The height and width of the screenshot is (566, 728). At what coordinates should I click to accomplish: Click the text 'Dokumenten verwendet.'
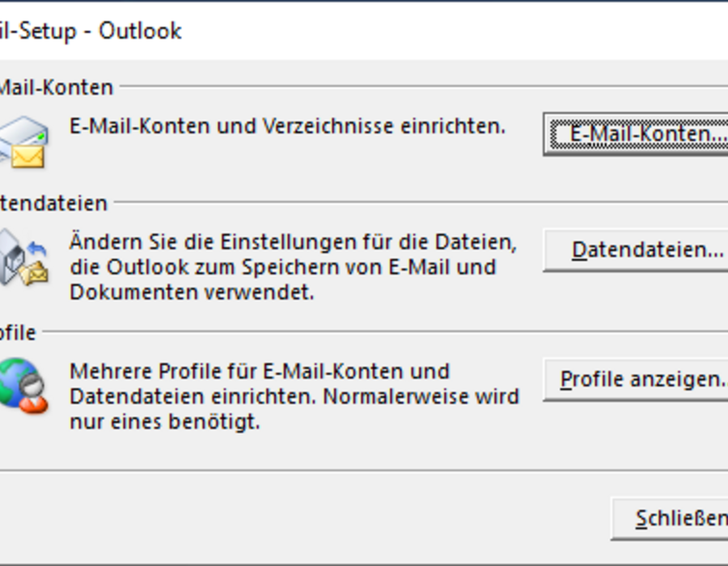point(192,292)
